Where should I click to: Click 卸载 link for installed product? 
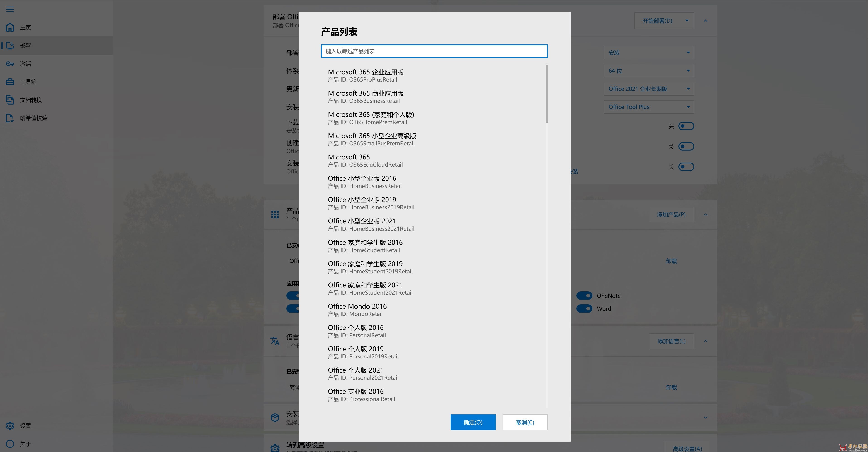[671, 261]
